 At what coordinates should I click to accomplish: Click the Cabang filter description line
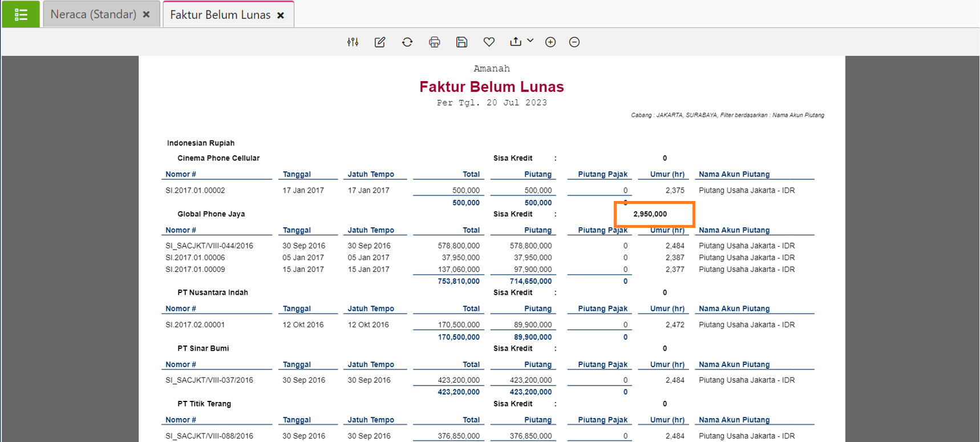pos(727,115)
